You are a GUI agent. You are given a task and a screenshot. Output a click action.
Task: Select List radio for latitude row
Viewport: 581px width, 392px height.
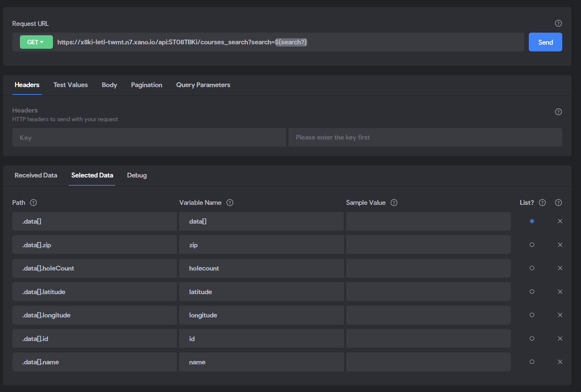coord(532,291)
